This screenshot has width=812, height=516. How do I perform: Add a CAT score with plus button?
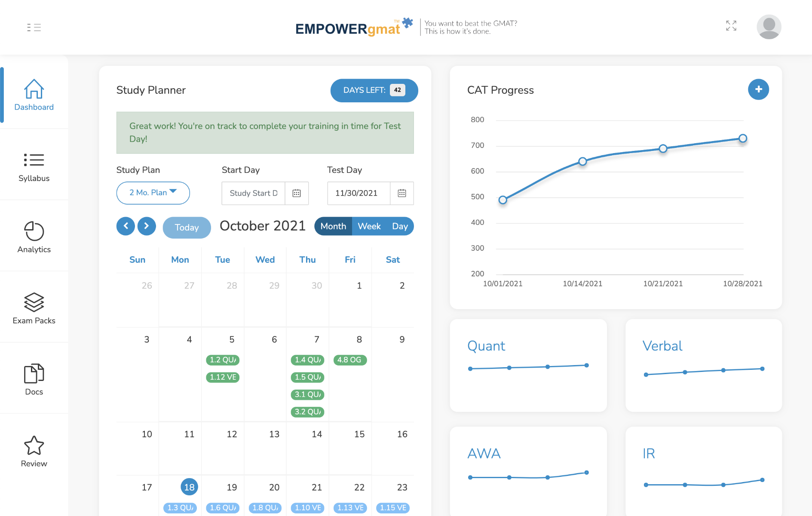[758, 89]
